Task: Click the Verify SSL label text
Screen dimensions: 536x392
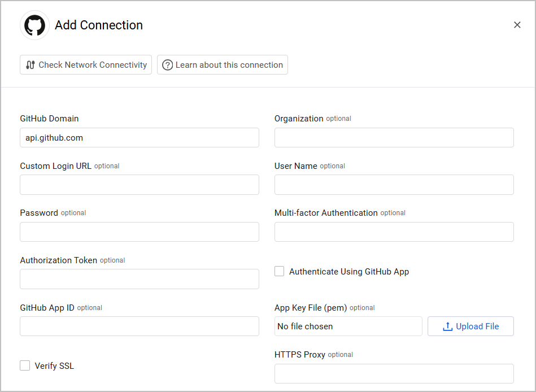Action: pyautogui.click(x=54, y=366)
